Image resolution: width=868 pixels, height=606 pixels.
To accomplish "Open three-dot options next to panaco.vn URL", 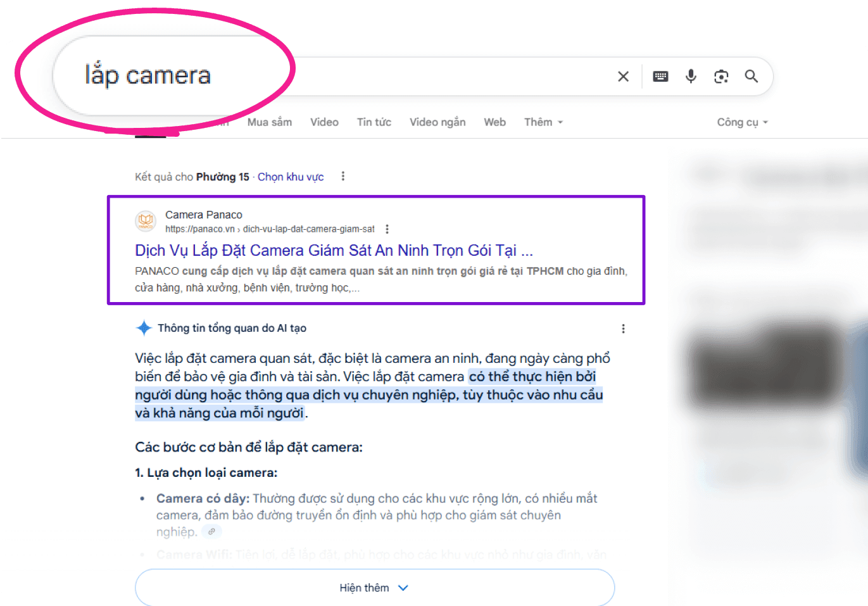I will click(387, 229).
